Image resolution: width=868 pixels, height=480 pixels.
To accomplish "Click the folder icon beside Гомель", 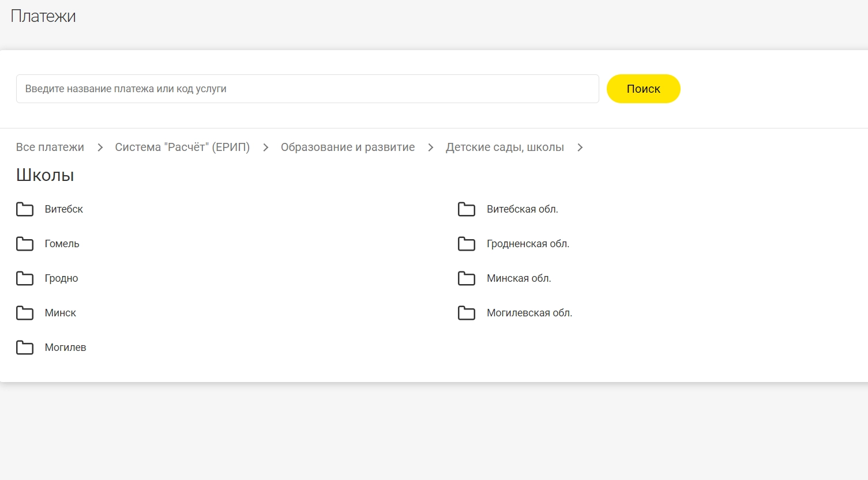I will [25, 244].
